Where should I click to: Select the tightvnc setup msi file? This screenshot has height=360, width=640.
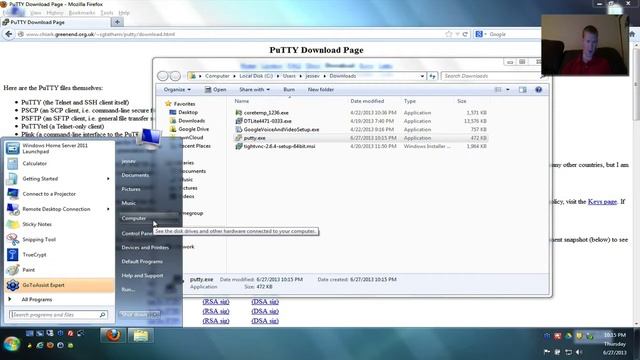[x=279, y=146]
